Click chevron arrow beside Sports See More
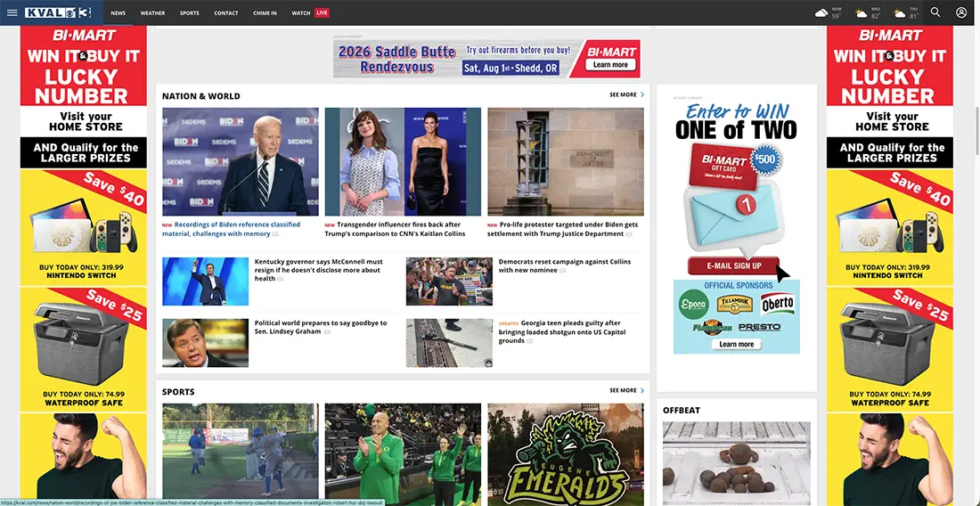 (641, 390)
